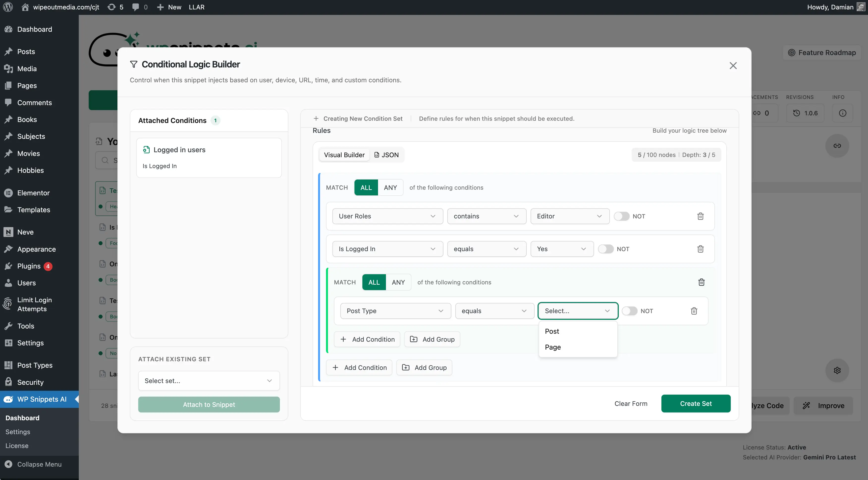Screen dimensions: 868x480
Task: Open the Yes value dropdown
Action: pos(562,249)
